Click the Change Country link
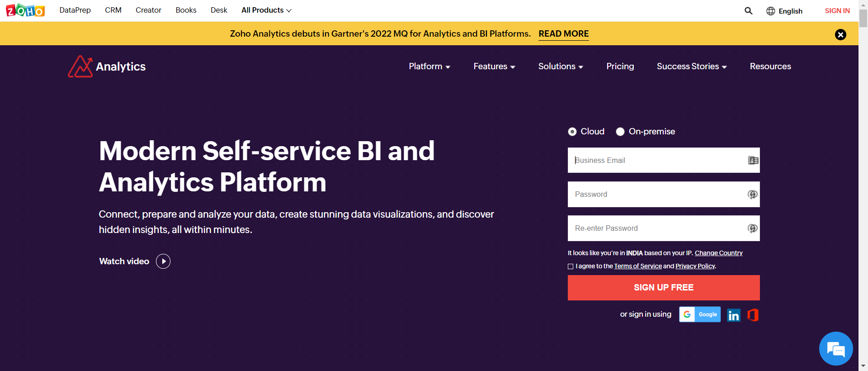Viewport: 868px width, 371px height. click(x=719, y=253)
